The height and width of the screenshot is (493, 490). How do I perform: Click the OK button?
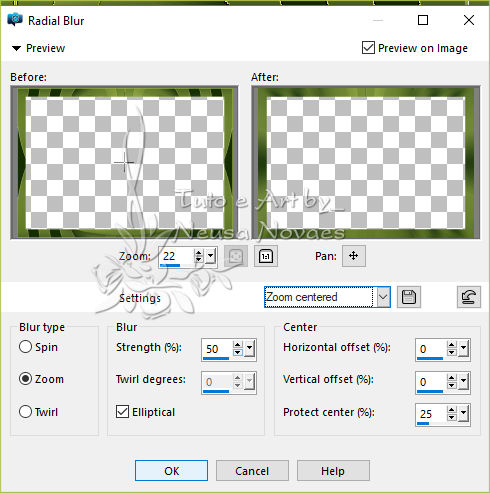[x=171, y=471]
